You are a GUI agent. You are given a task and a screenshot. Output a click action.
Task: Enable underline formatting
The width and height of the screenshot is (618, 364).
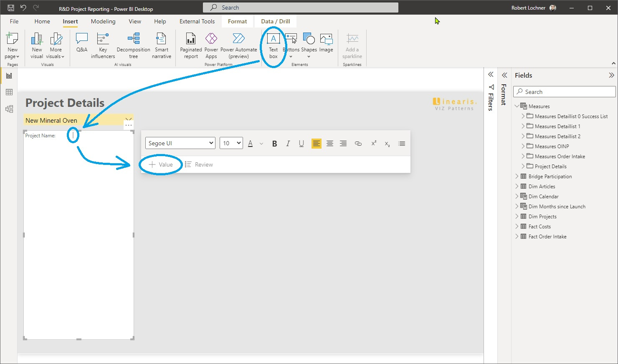coord(301,143)
